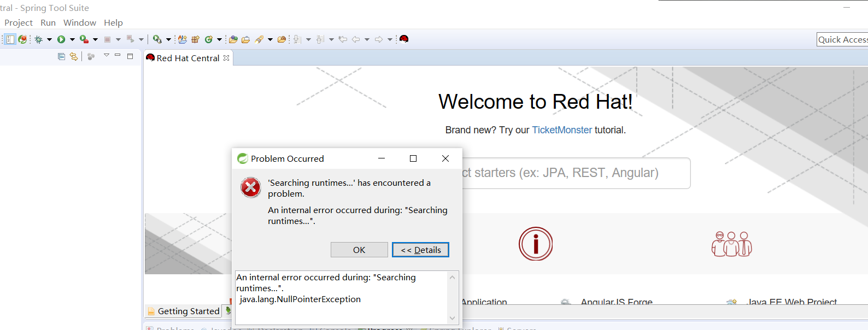Click the details scrollbar down arrow
Viewport: 868px width, 330px height.
pyautogui.click(x=452, y=318)
